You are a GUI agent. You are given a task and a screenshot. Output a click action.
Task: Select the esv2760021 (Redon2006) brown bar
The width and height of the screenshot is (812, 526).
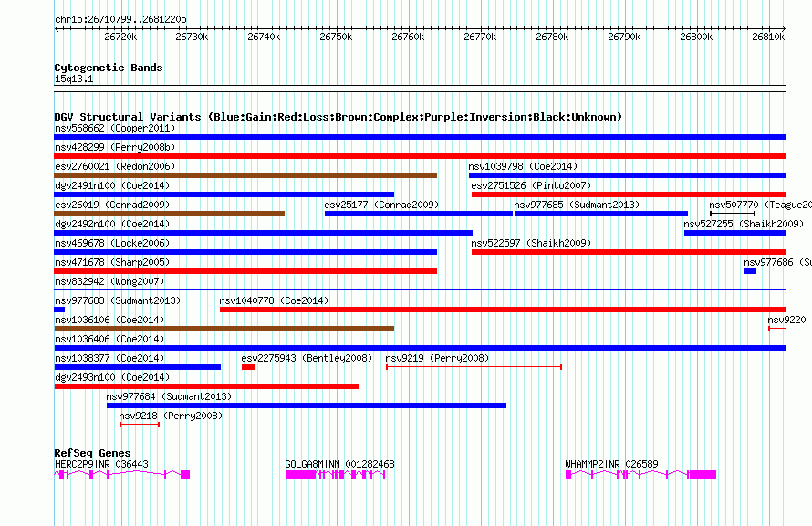pyautogui.click(x=245, y=175)
